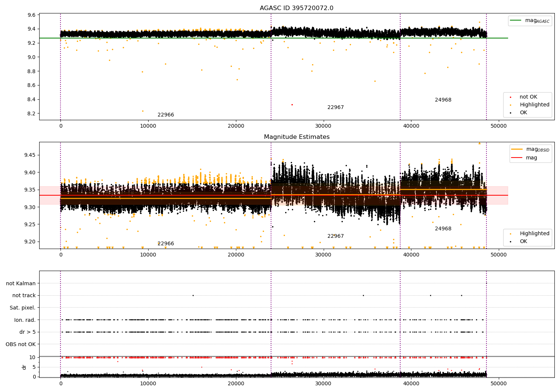Click the 'Magnitude Estimates' plot title
Screen dimensions: 560x392
pos(296,137)
